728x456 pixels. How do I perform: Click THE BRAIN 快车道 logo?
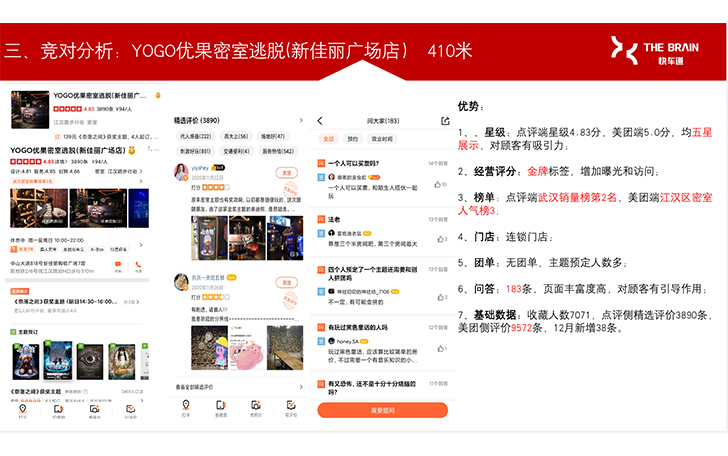655,50
